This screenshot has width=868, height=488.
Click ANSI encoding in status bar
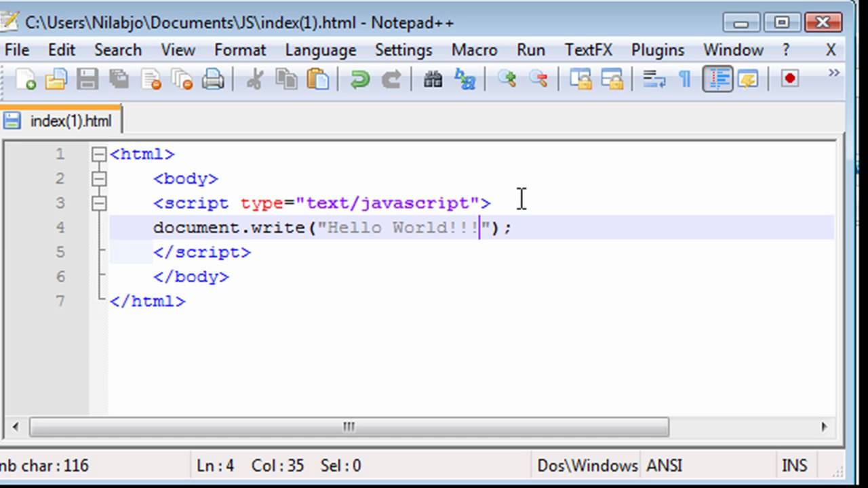click(x=665, y=466)
